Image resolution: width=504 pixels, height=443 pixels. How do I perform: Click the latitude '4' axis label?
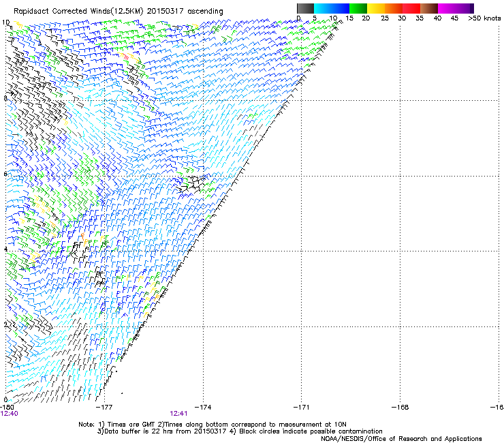click(x=5, y=249)
